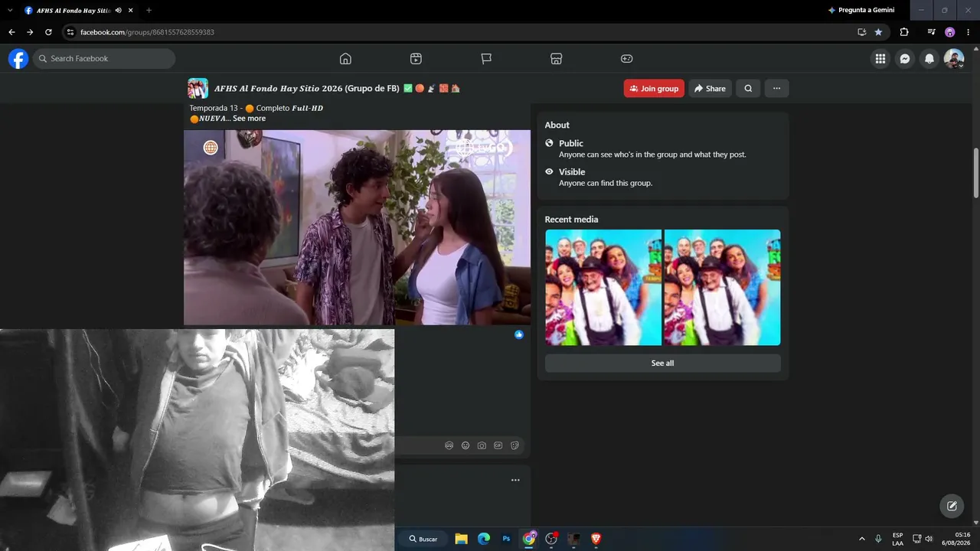
Task: Switch the ESP LAA keyboard language
Action: pyautogui.click(x=897, y=539)
